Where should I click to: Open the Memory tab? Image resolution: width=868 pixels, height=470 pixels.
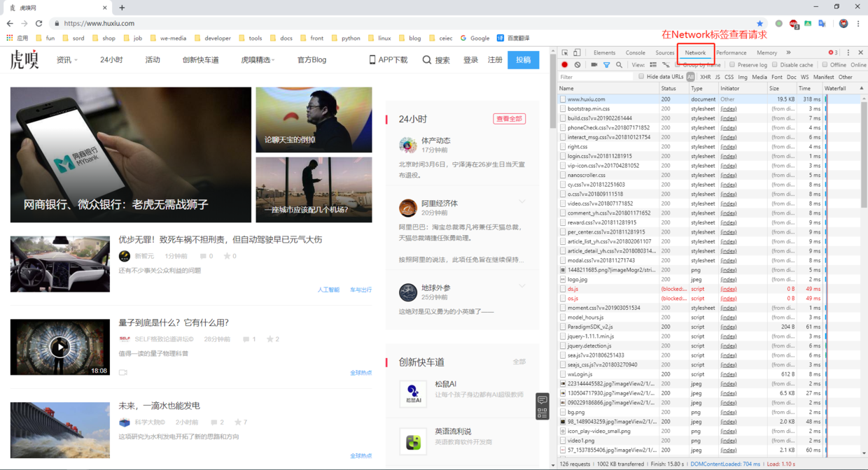(x=766, y=52)
